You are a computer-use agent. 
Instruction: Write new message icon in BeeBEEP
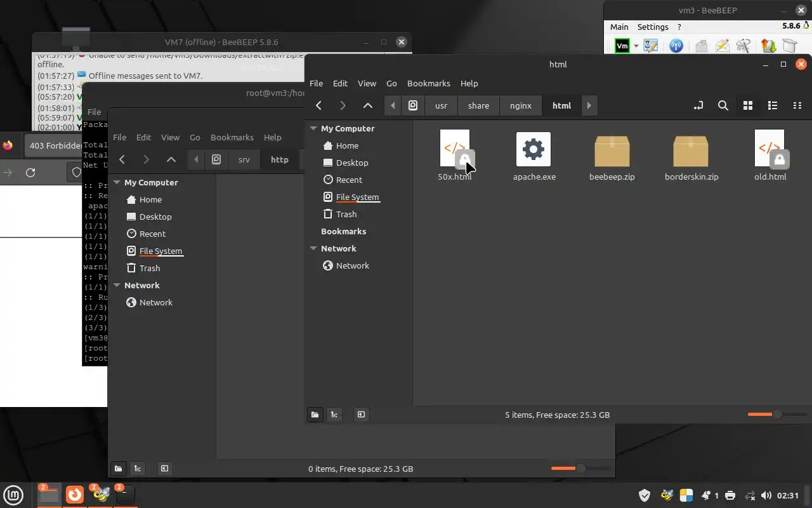point(722,46)
